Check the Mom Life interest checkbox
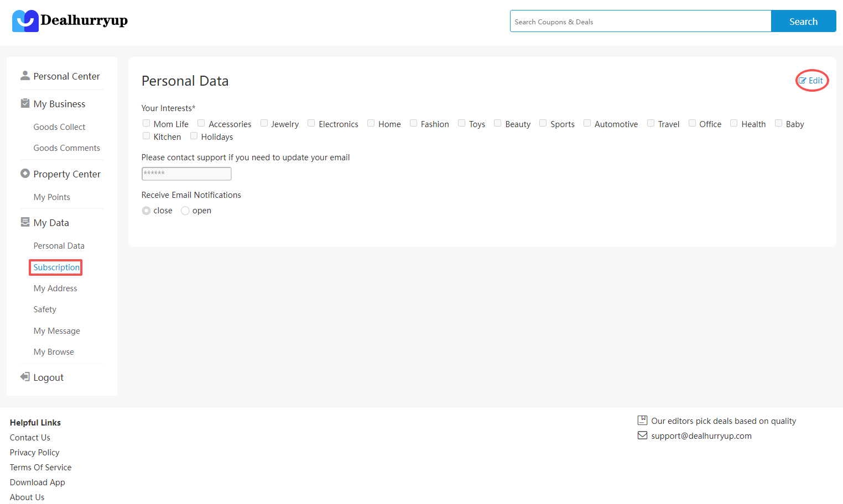Image resolution: width=843 pixels, height=504 pixels. pyautogui.click(x=146, y=123)
